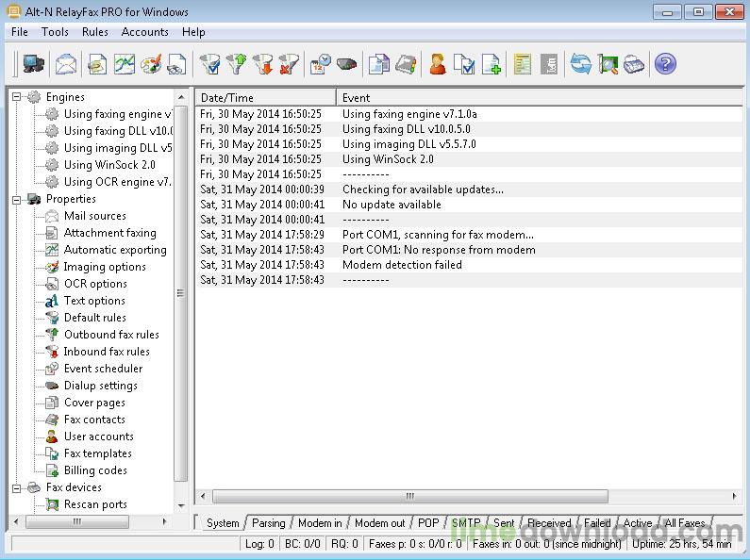750x560 pixels.
Task: Select Using WinSock 2.0 under Engines
Action: 109,165
